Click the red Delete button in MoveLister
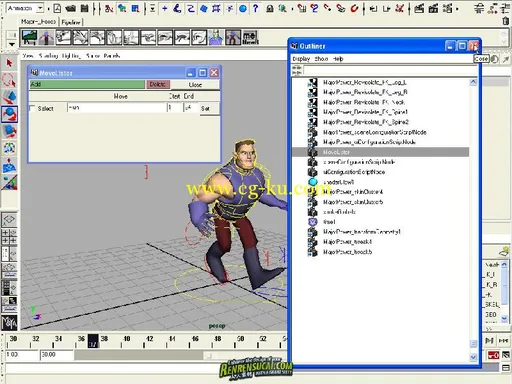The image size is (512, 384). tap(158, 84)
